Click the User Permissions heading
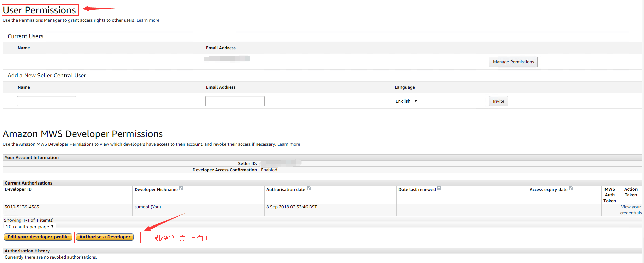 point(40,10)
